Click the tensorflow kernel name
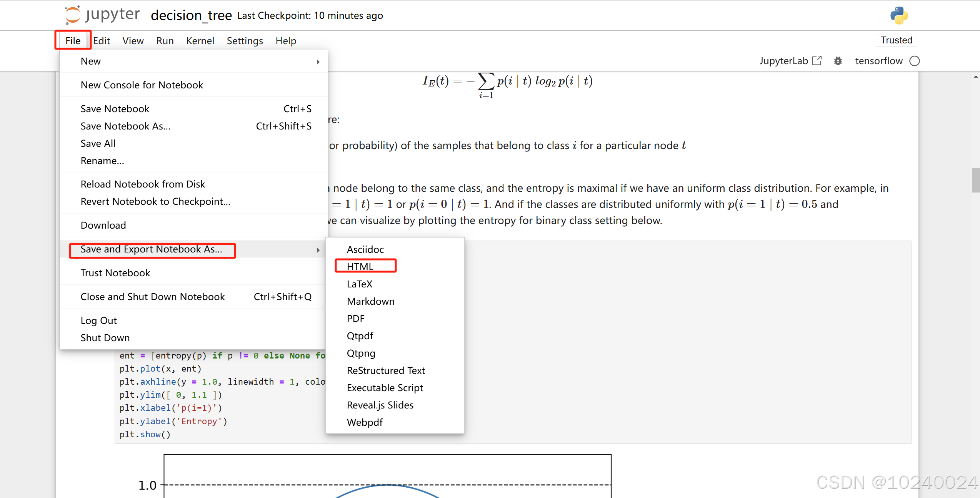This screenshot has height=498, width=980. pos(879,61)
